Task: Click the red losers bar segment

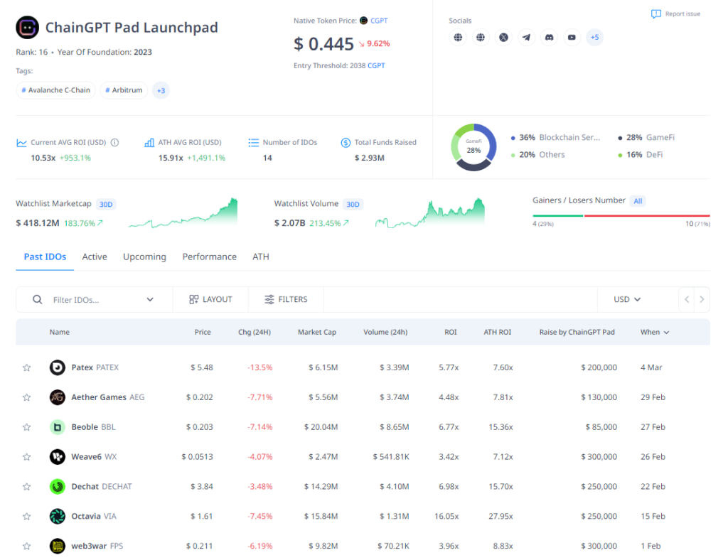Action: 647,216
